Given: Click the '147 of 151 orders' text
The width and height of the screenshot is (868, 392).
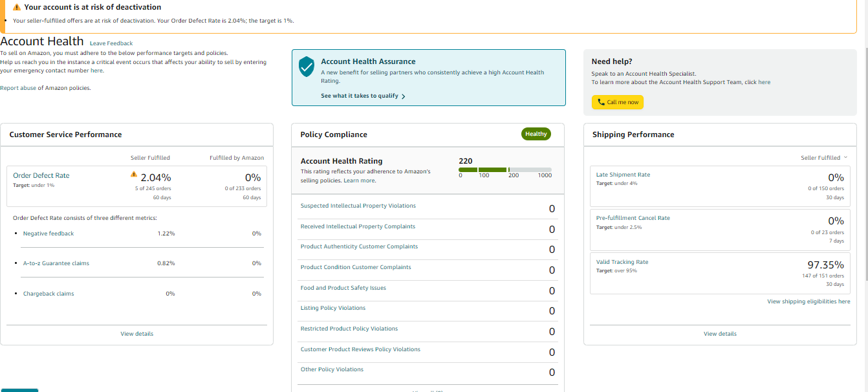Looking at the screenshot, I should pyautogui.click(x=823, y=276).
